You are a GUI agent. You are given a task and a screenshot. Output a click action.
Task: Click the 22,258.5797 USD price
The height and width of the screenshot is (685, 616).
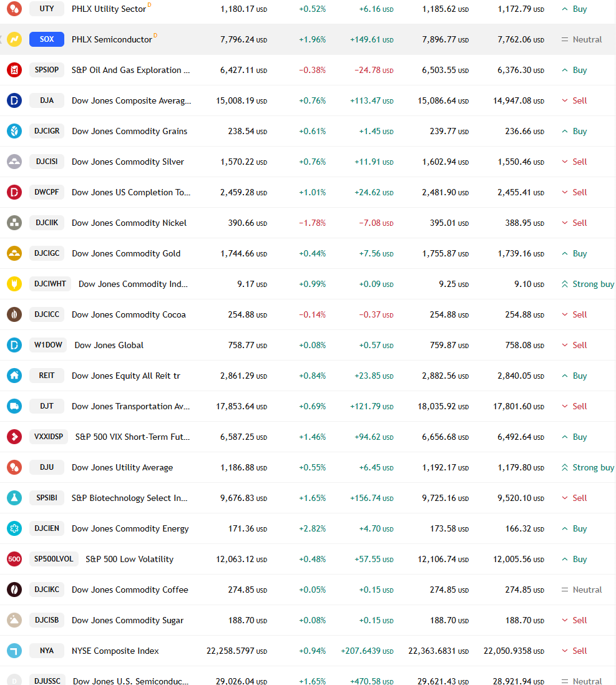pos(237,651)
